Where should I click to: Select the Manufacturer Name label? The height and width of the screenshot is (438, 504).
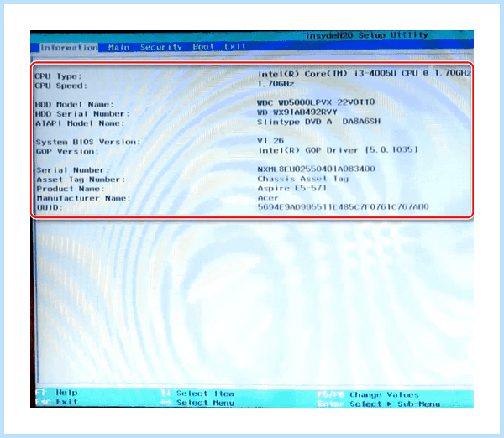click(x=83, y=198)
